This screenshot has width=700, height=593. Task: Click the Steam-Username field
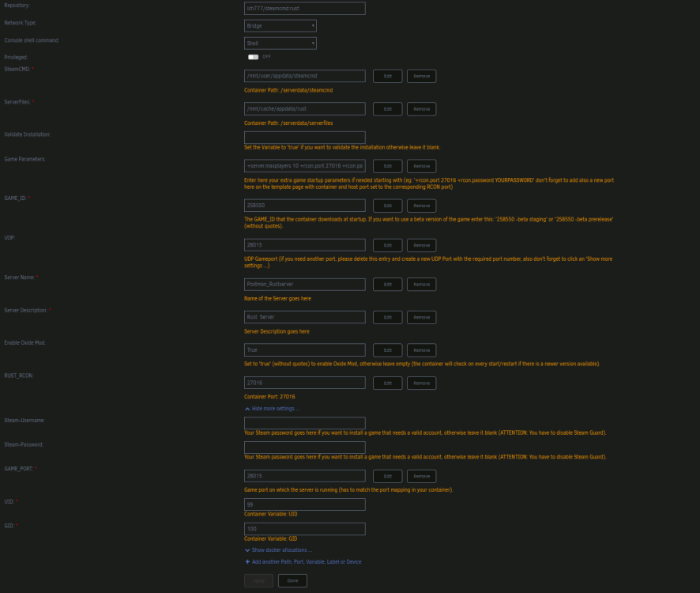[x=305, y=423]
